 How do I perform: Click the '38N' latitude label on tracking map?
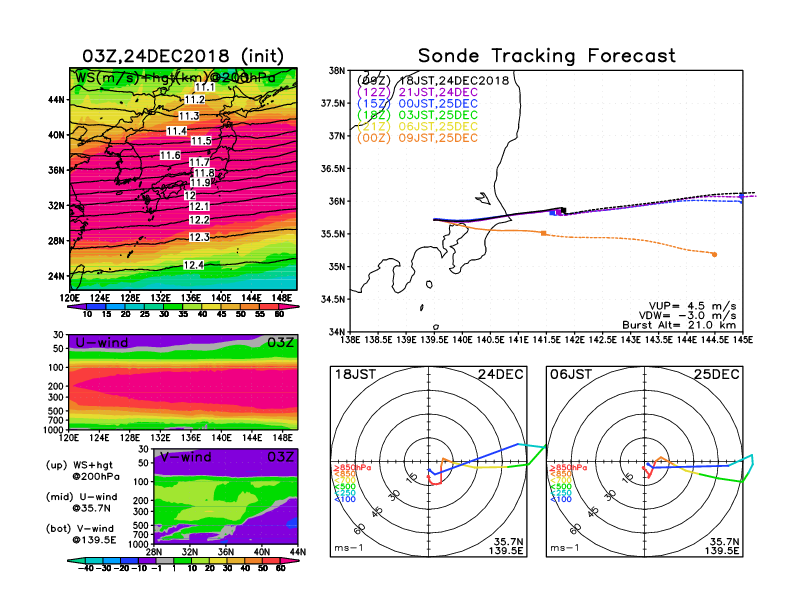(x=337, y=71)
